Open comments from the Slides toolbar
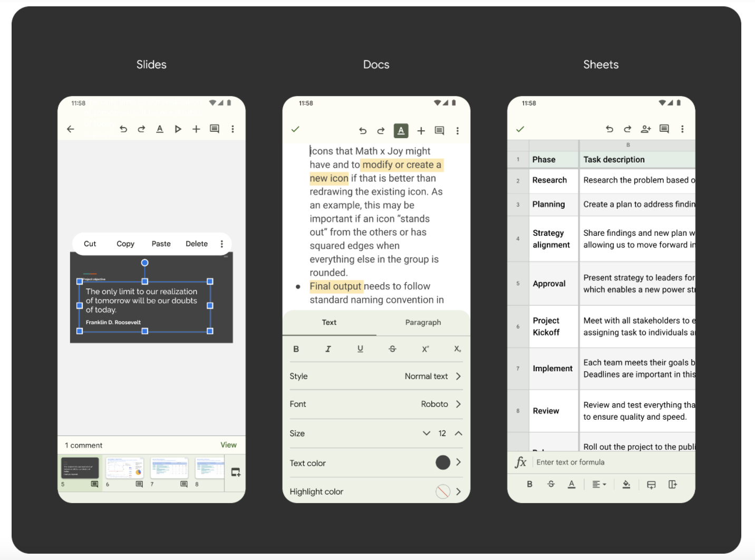 (x=214, y=129)
